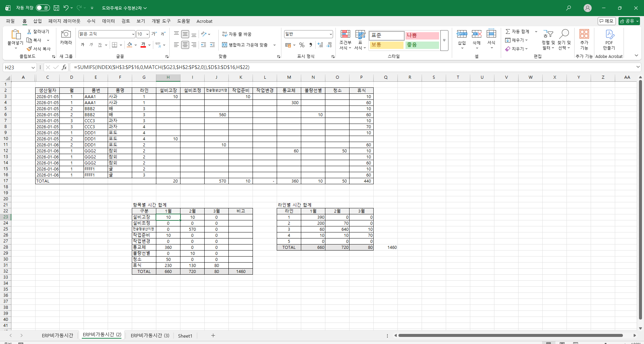The height and width of the screenshot is (344, 644).
Task: Click the 공유 share button
Action: click(x=629, y=21)
